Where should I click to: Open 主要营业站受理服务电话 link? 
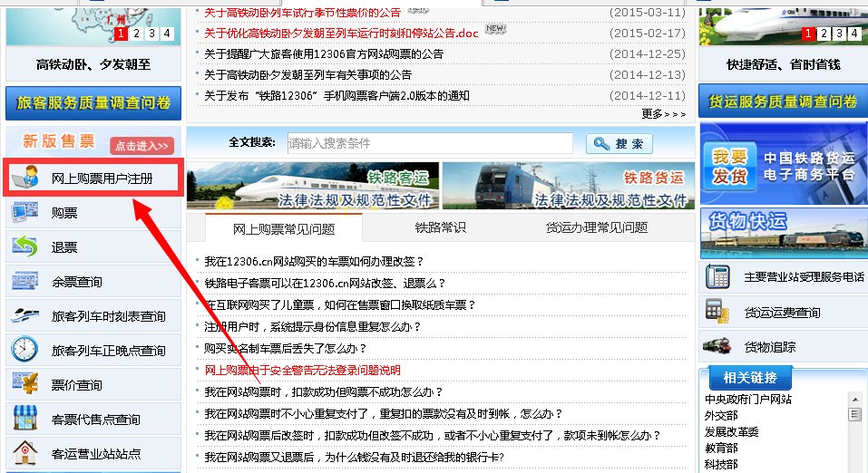(804, 277)
